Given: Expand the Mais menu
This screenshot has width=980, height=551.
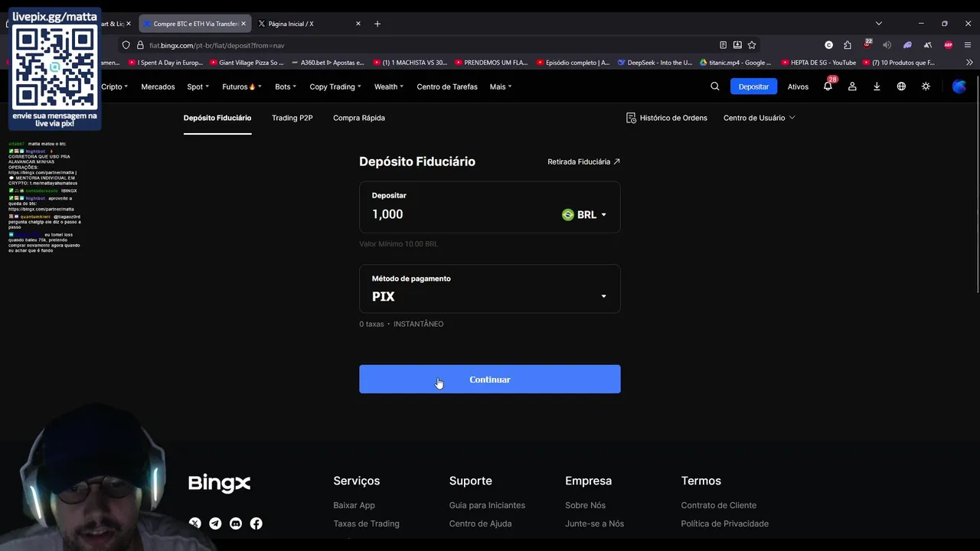Looking at the screenshot, I should [501, 86].
